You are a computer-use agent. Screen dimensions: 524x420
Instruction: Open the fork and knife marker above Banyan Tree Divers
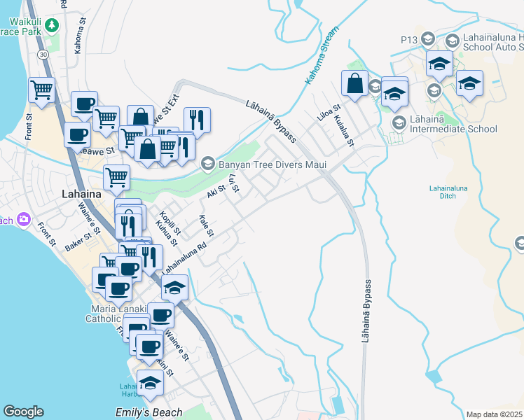click(x=197, y=120)
